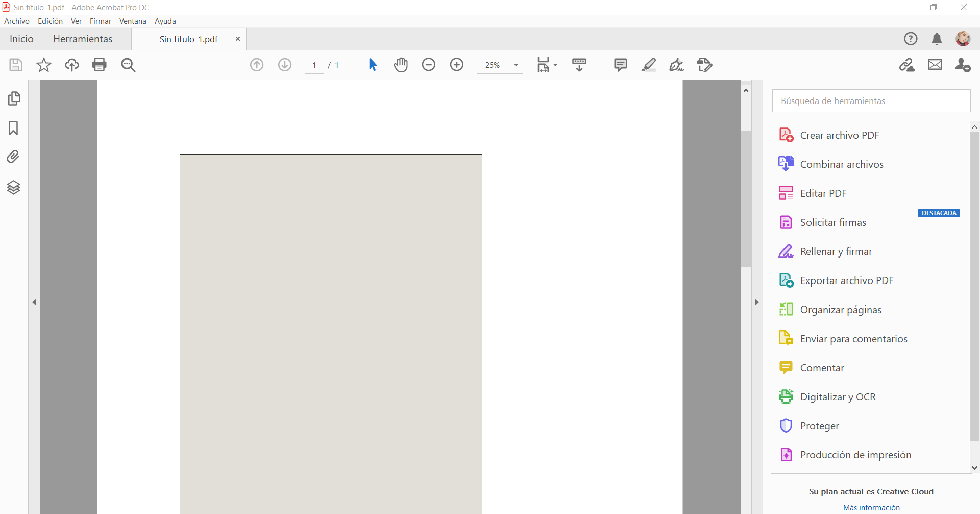Expand the 25% zoom level dropdown
Image resolution: width=980 pixels, height=514 pixels.
(516, 65)
